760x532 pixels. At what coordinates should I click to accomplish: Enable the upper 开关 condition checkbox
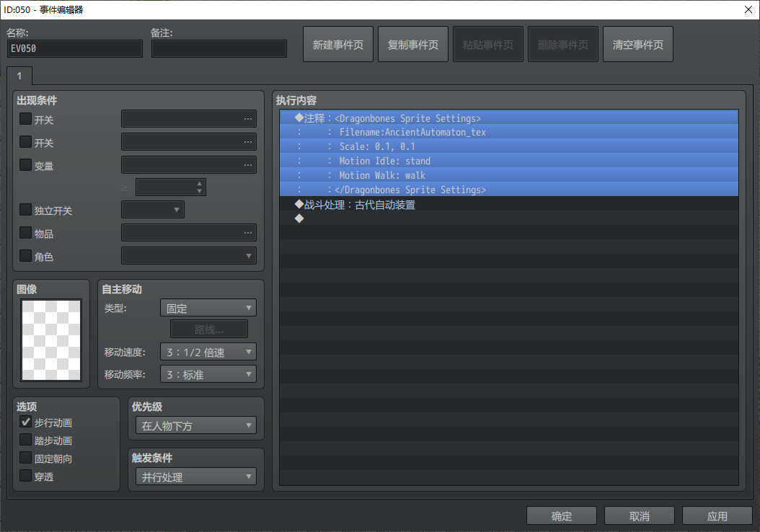click(x=25, y=119)
